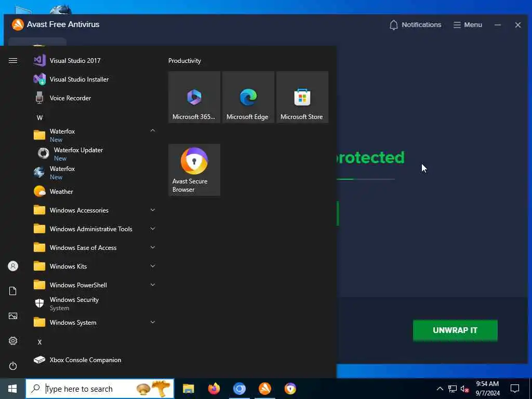Open Visual Studio 2017 from app list
Viewport: 532px width, 399px height.
click(x=94, y=61)
